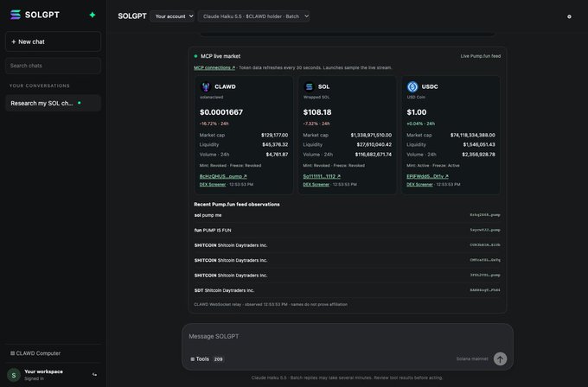
Task: Click CLAWD 24h volume value $4,761.87
Action: [x=277, y=155]
